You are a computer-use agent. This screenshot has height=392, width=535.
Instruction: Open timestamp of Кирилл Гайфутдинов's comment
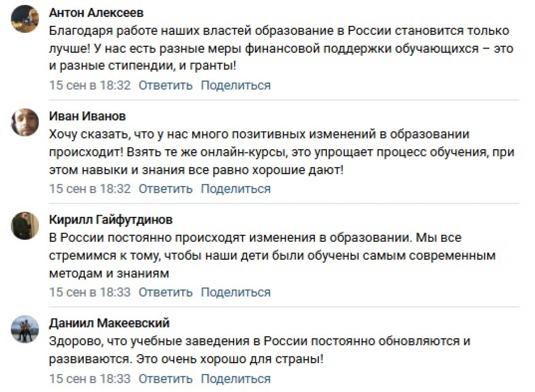(x=90, y=292)
